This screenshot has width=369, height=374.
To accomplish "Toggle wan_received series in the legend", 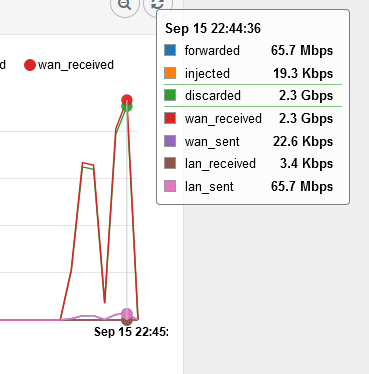I will click(x=69, y=65).
